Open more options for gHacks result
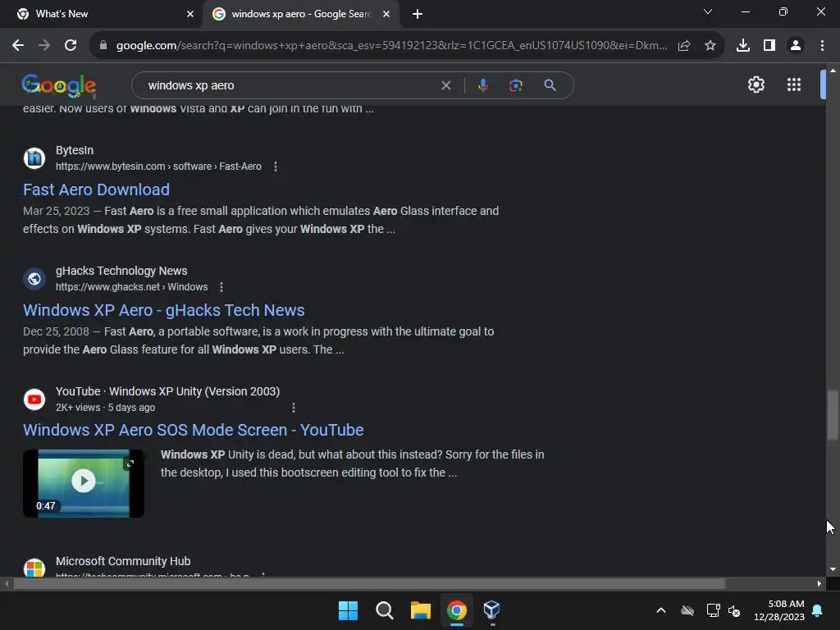 click(221, 287)
